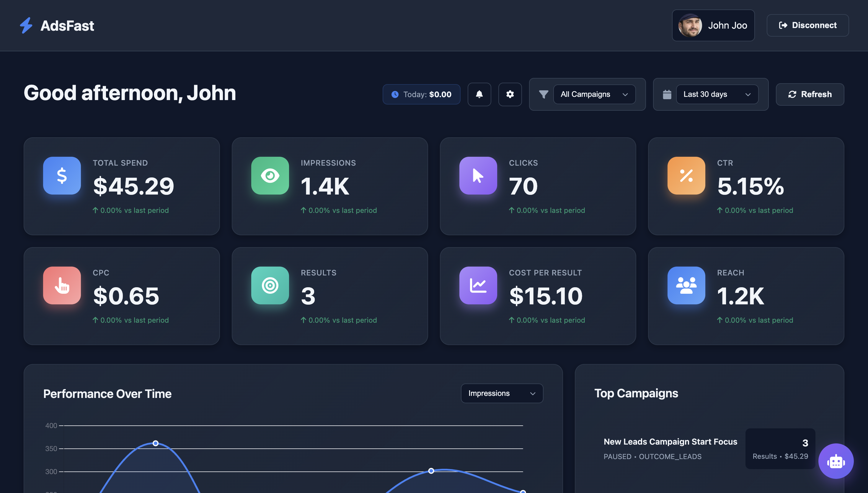Open the notifications bell icon
868x493 pixels.
479,94
